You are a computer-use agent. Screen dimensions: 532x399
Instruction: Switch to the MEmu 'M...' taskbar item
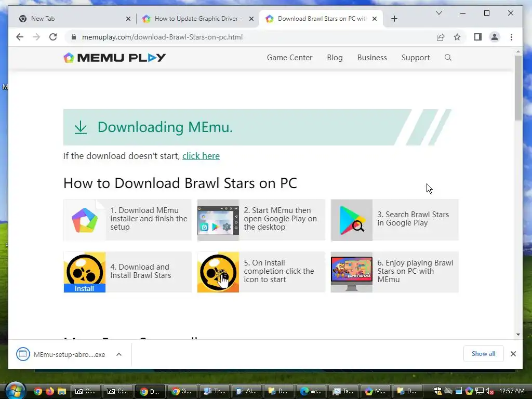click(375, 391)
